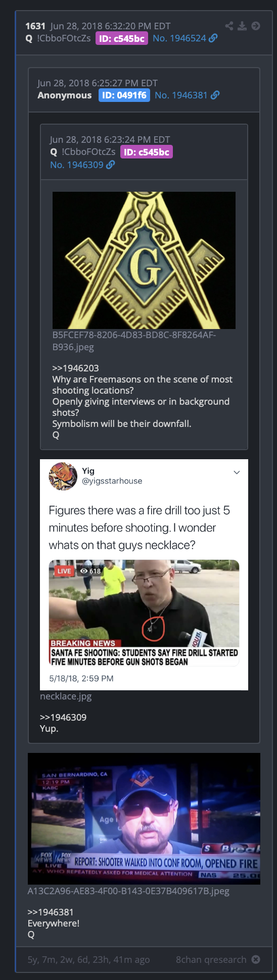The image size is (277, 980).
Task: Filter by purple ID c545bc badge in header
Action: coord(122,38)
